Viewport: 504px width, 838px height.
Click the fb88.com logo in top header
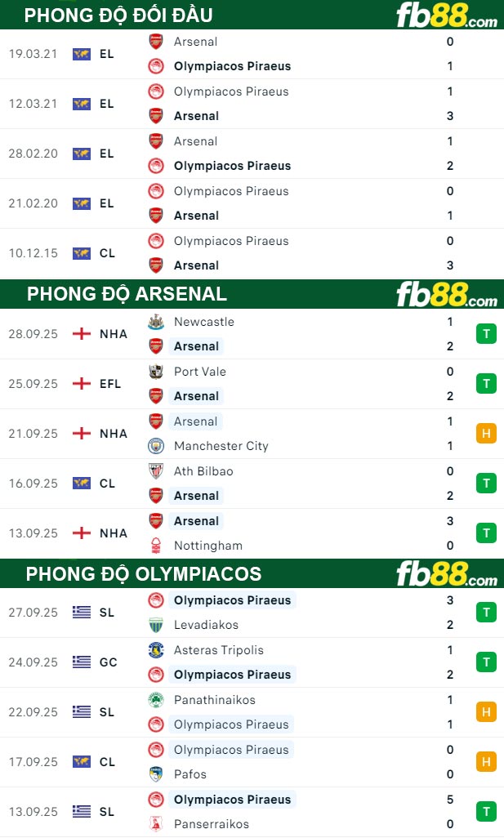click(446, 15)
